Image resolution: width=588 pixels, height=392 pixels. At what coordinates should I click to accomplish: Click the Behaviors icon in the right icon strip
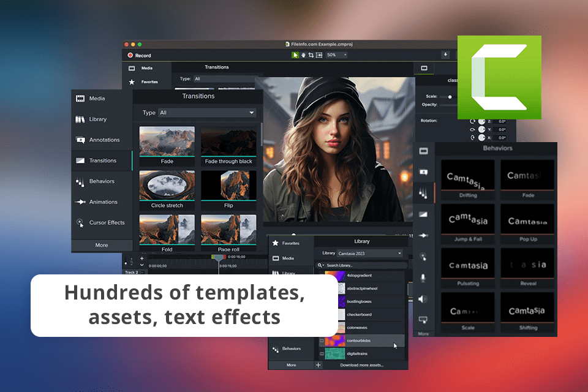(424, 193)
